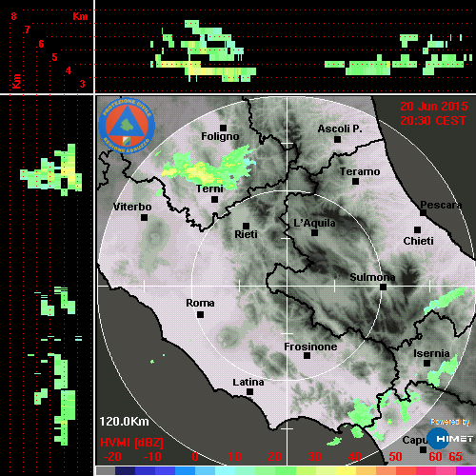The width and height of the screenshot is (476, 476).
Task: Click the 120.0Km range label
Action: (x=124, y=422)
